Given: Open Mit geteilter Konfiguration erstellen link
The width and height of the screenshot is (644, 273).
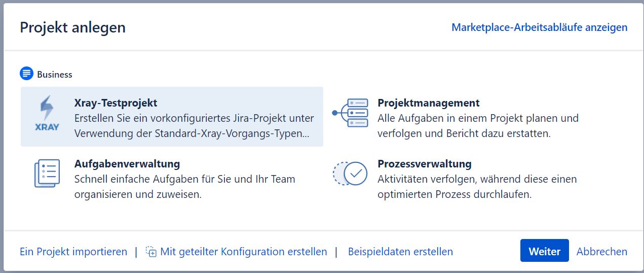Looking at the screenshot, I should pyautogui.click(x=244, y=252).
